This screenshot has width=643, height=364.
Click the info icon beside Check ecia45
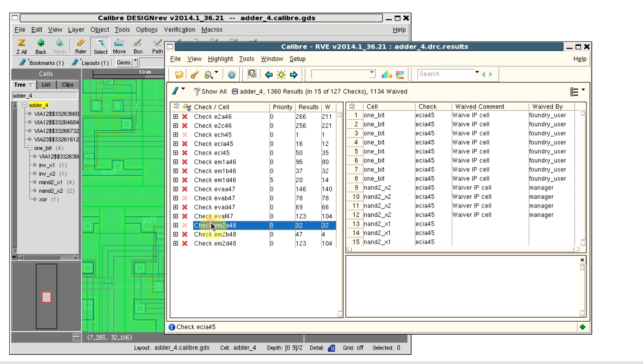click(172, 327)
